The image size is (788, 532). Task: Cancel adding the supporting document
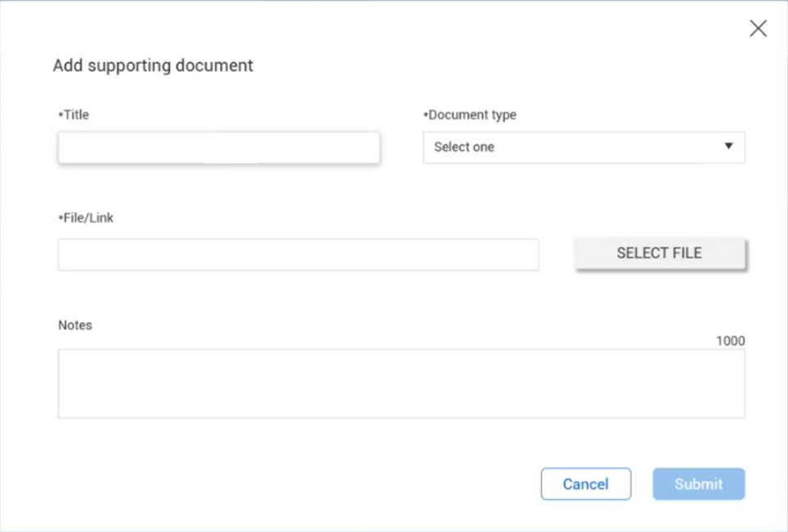(585, 484)
